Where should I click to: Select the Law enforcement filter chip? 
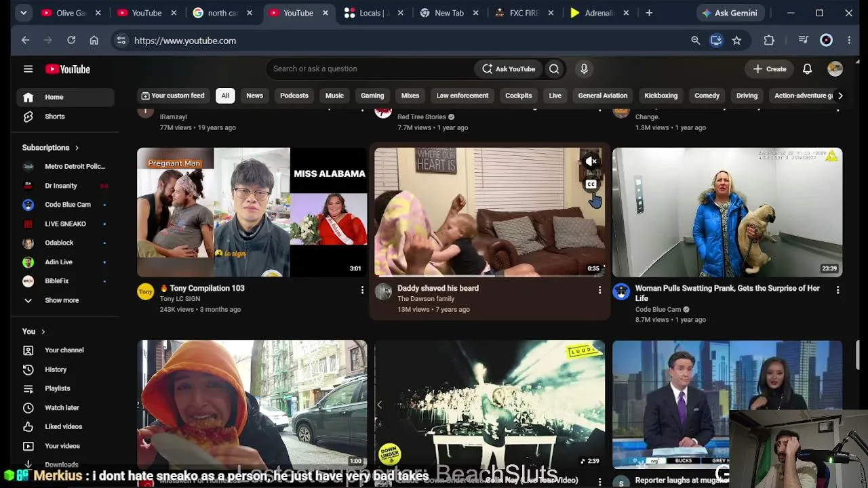[x=462, y=96]
